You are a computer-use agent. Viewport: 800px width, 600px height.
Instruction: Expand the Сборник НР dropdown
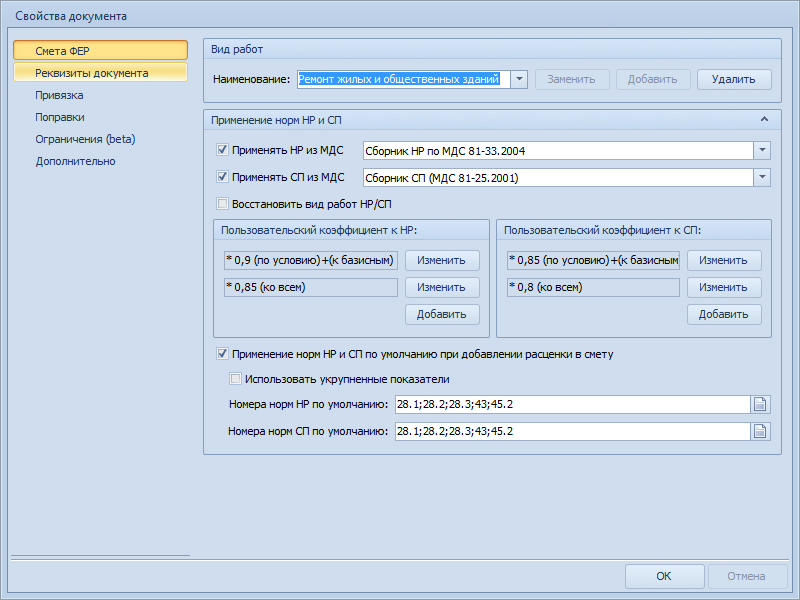point(762,150)
